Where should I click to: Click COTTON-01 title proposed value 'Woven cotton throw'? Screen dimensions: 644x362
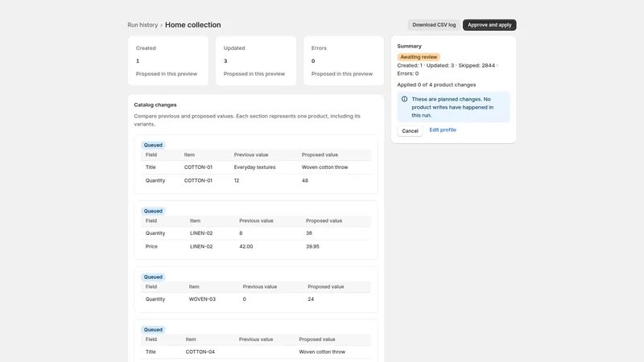(324, 167)
